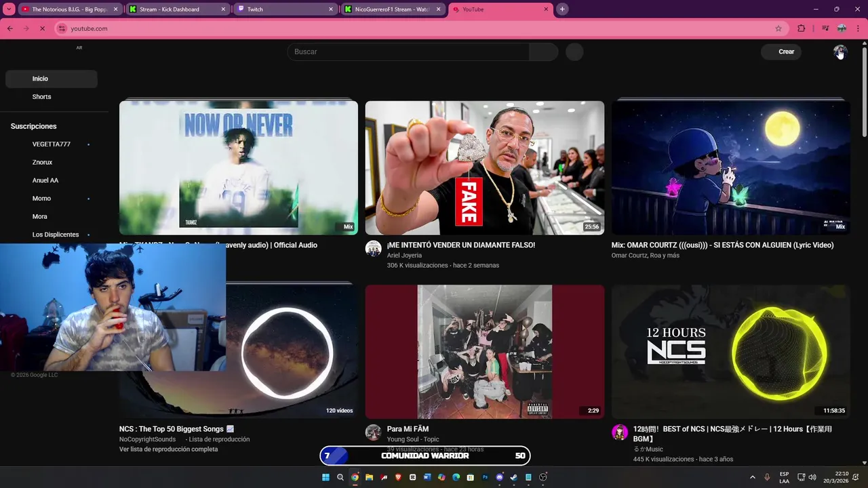Open Discord from the taskbar

(x=500, y=477)
